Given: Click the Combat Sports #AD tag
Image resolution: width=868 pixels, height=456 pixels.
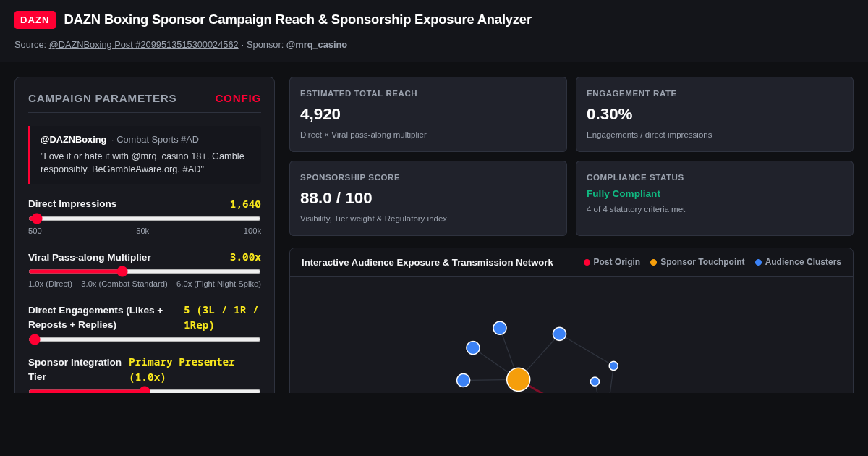Looking at the screenshot, I should coord(158,140).
